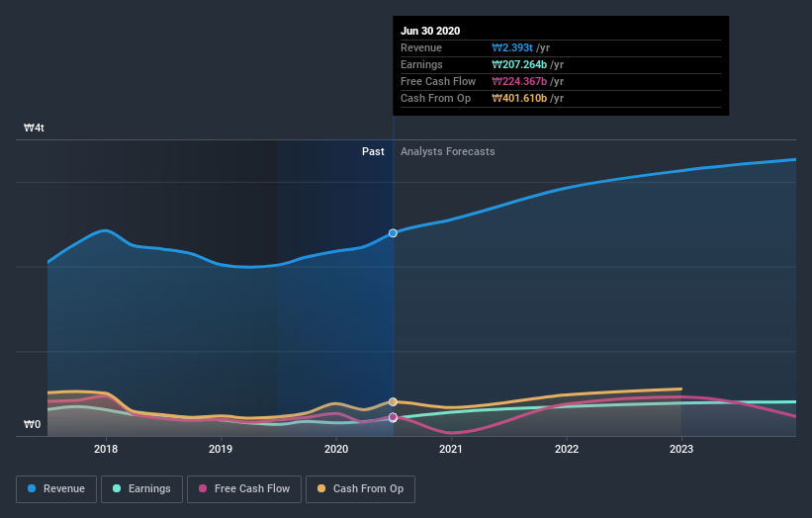The height and width of the screenshot is (518, 812).
Task: Click the Cash From Op row label in tooltip
Action: click(435, 98)
